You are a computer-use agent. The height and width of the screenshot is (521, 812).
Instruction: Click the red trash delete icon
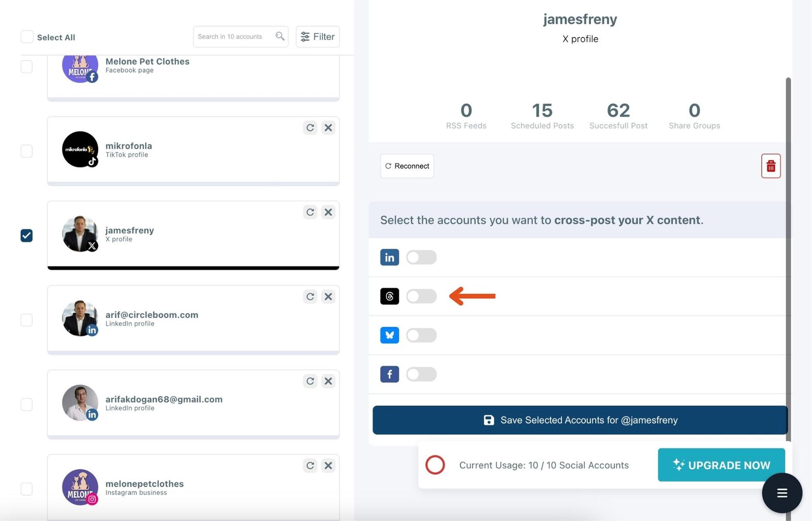pyautogui.click(x=770, y=166)
